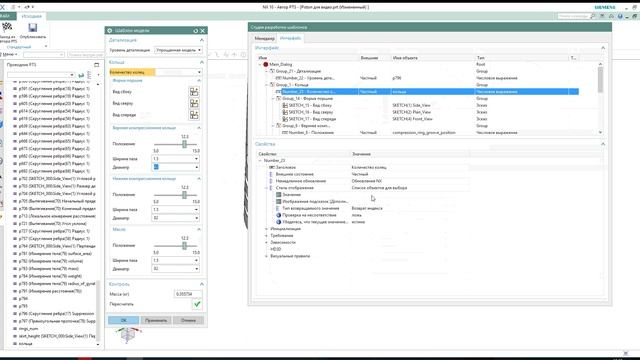Click the mass value input field
640x360 pixels.
(188, 294)
